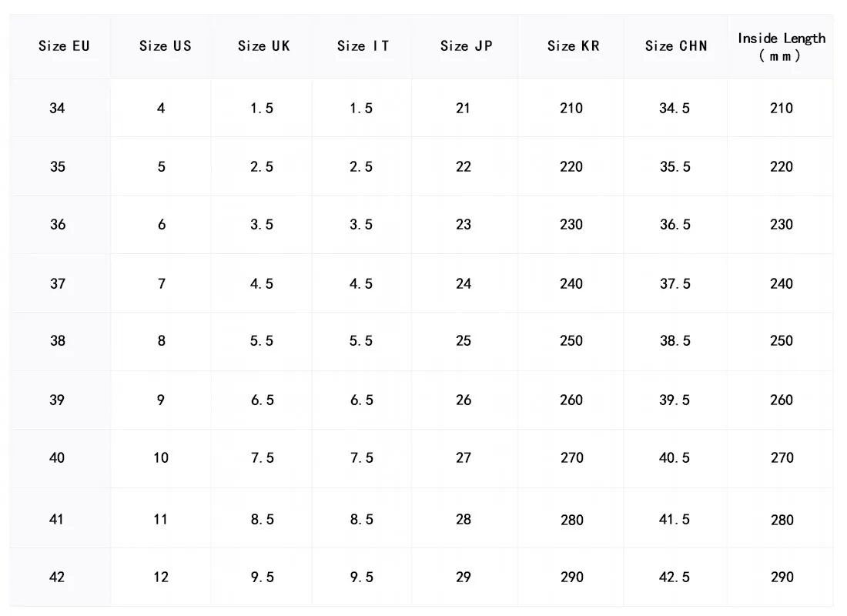This screenshot has width=847, height=616.
Task: Click JP size 25 cell
Action: (463, 341)
